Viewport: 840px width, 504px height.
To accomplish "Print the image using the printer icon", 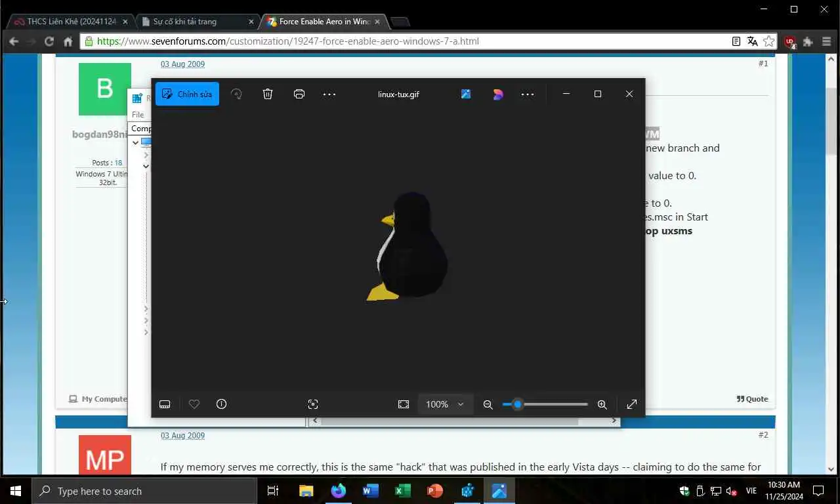I will 299,94.
